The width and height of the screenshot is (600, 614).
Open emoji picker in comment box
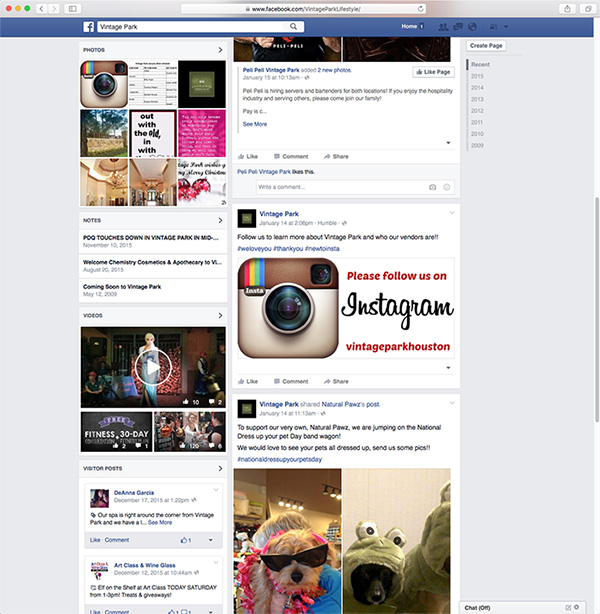(x=446, y=187)
